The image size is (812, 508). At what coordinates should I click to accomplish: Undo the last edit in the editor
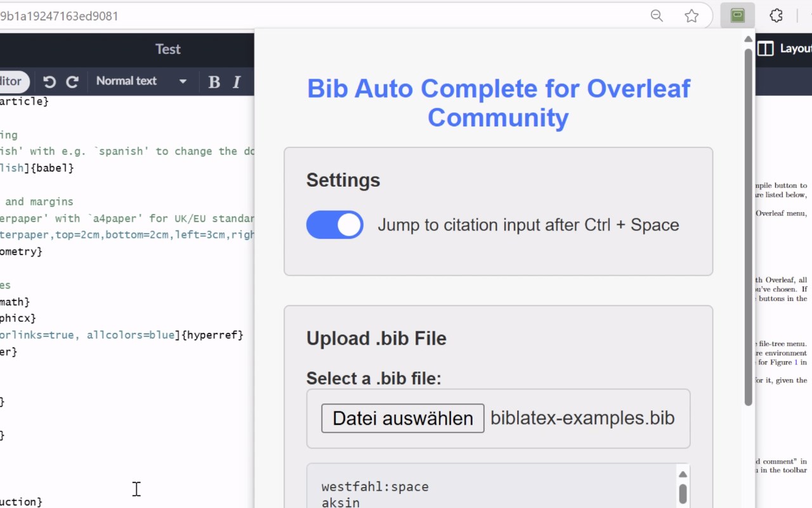(49, 81)
